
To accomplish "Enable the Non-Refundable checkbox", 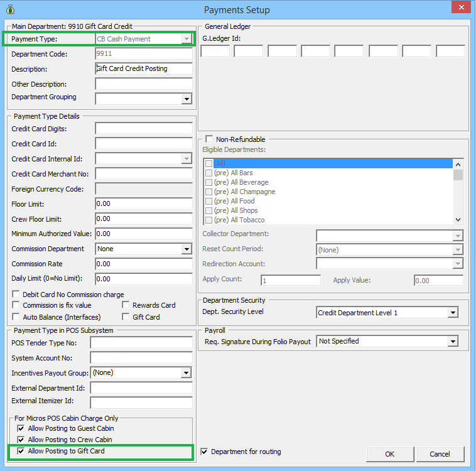I will coord(209,139).
